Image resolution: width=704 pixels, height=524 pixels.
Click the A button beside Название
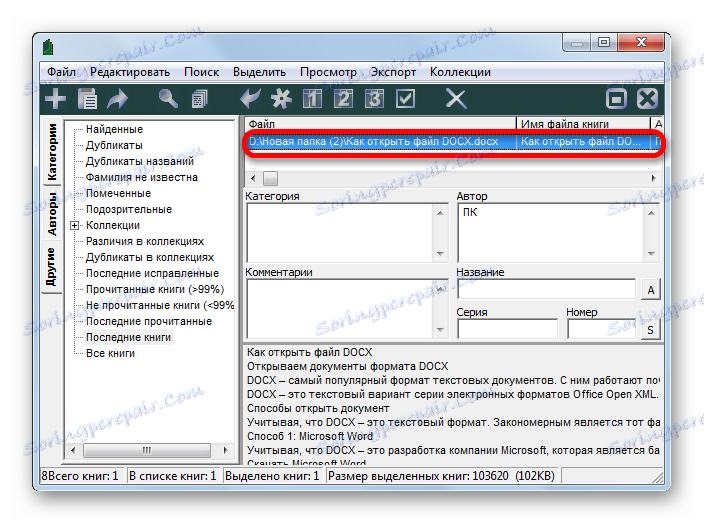651,290
